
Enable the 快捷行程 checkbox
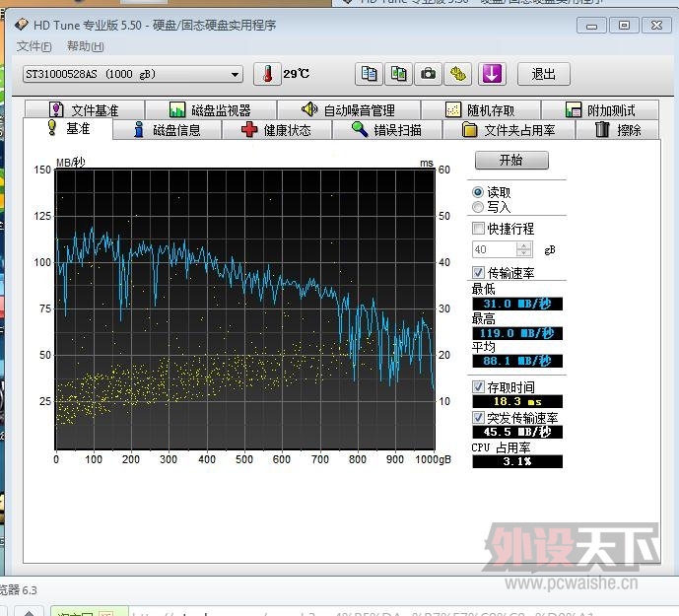point(478,228)
